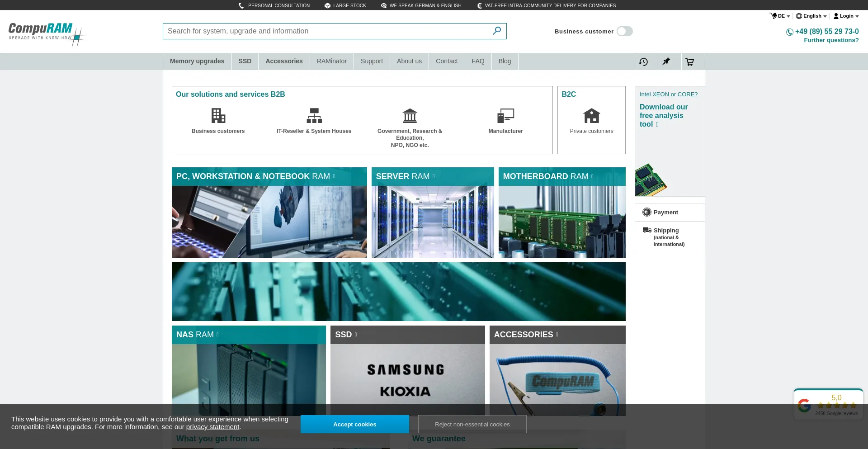Click the euro icon by VAT-free delivery
The image size is (868, 449).
480,5
